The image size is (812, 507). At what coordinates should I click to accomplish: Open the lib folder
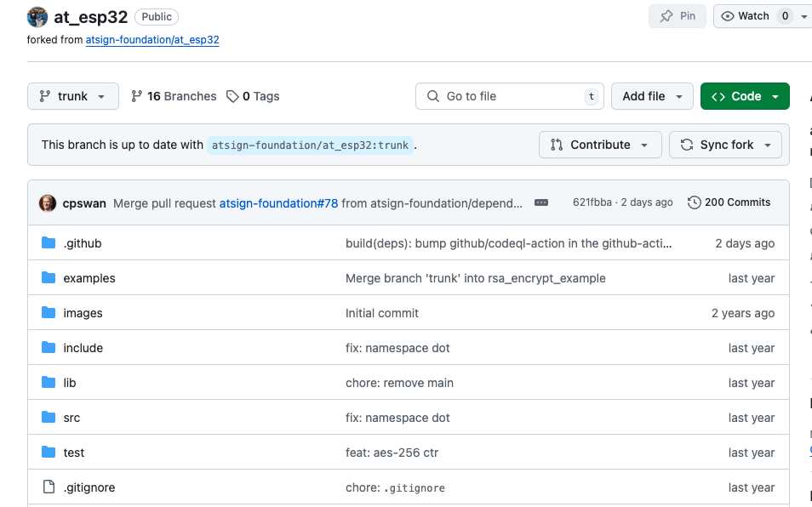click(70, 383)
